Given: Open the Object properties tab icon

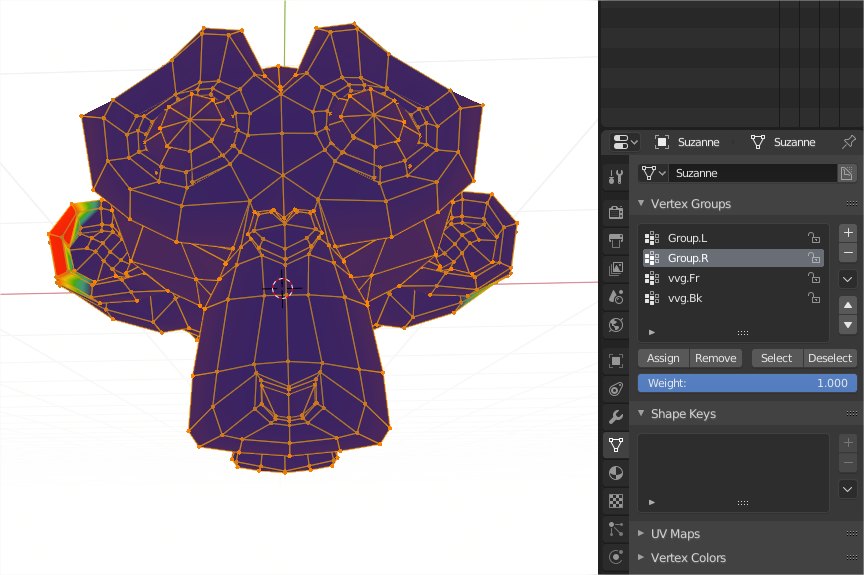Looking at the screenshot, I should pyautogui.click(x=616, y=361).
